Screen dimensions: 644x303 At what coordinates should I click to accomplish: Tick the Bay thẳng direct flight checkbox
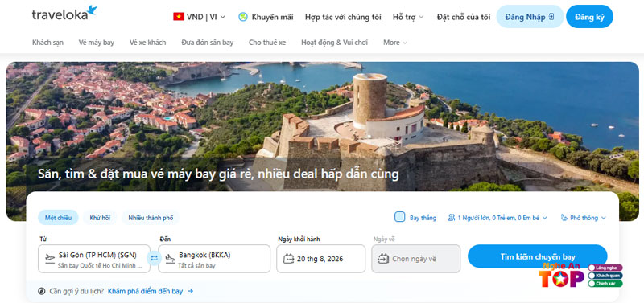pos(399,217)
